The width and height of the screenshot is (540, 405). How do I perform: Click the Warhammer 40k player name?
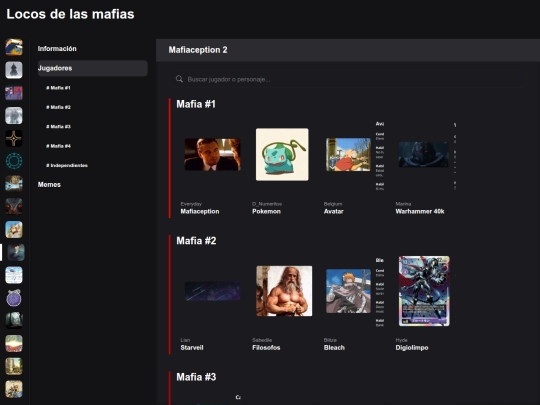click(420, 211)
